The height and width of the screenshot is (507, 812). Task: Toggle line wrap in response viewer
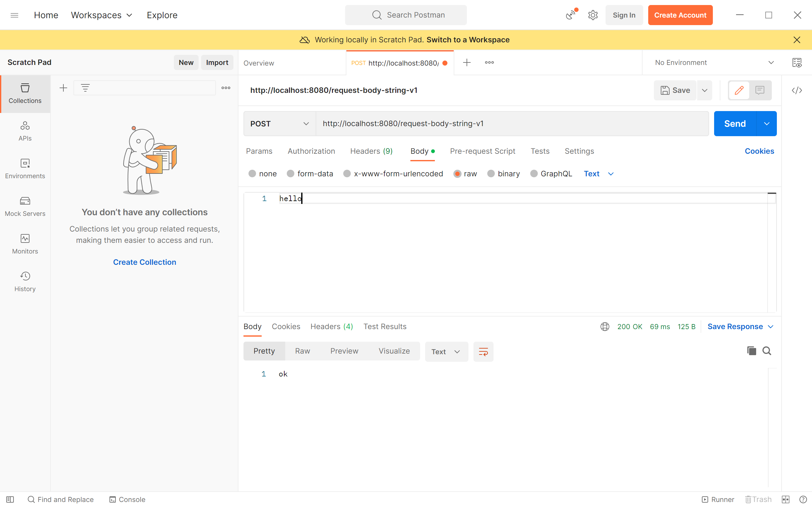(483, 351)
